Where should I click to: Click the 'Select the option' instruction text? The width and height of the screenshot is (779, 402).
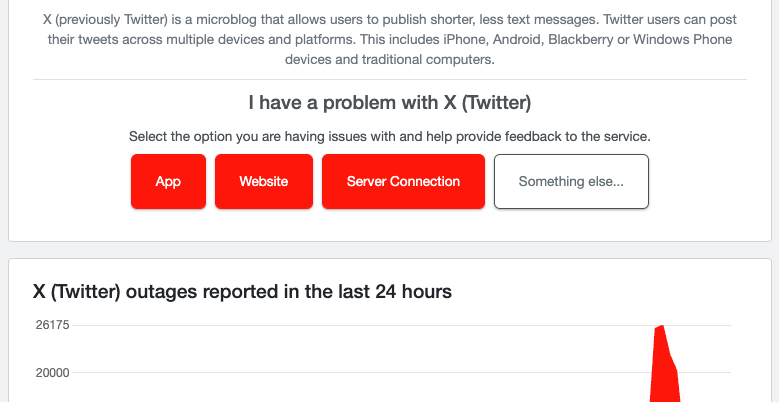[390, 136]
